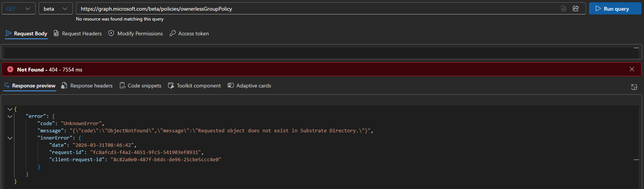
Task: Switch to the Request Headers tab
Action: click(78, 33)
